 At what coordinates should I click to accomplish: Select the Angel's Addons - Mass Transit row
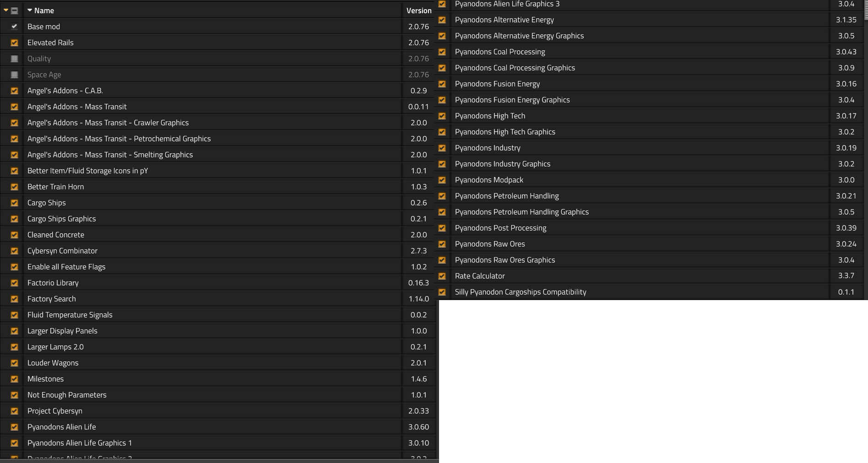[x=217, y=107]
